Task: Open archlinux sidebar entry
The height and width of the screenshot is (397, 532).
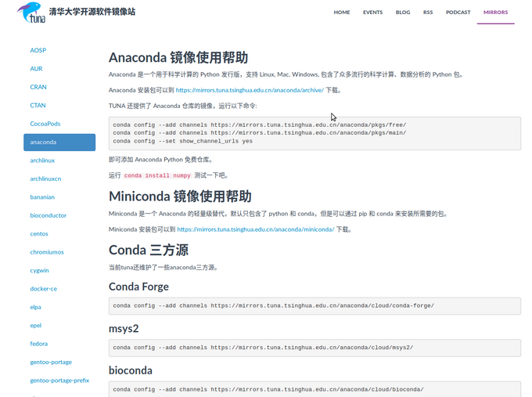Action: tap(42, 161)
